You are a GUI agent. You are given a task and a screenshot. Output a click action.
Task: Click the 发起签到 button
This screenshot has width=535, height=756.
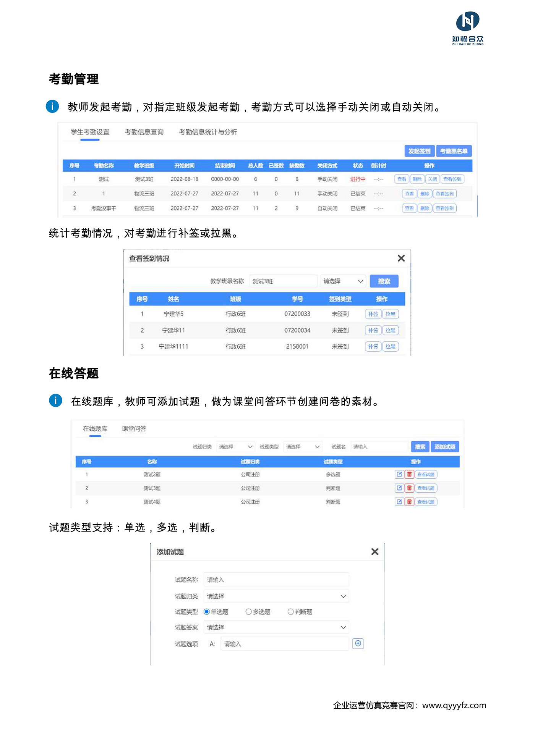419,151
